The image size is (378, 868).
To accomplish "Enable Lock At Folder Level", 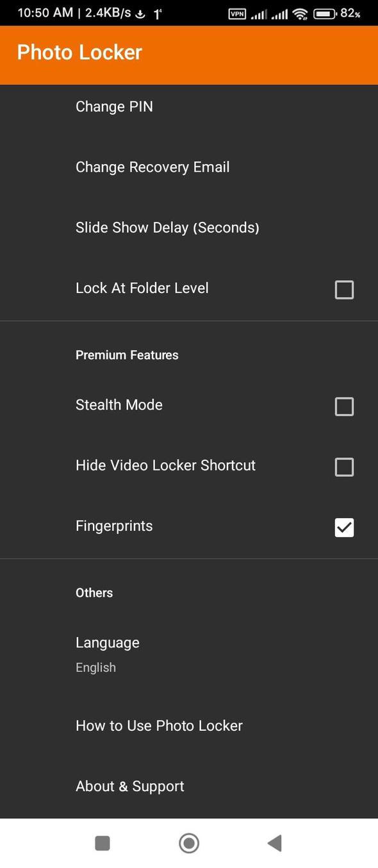I will [344, 289].
